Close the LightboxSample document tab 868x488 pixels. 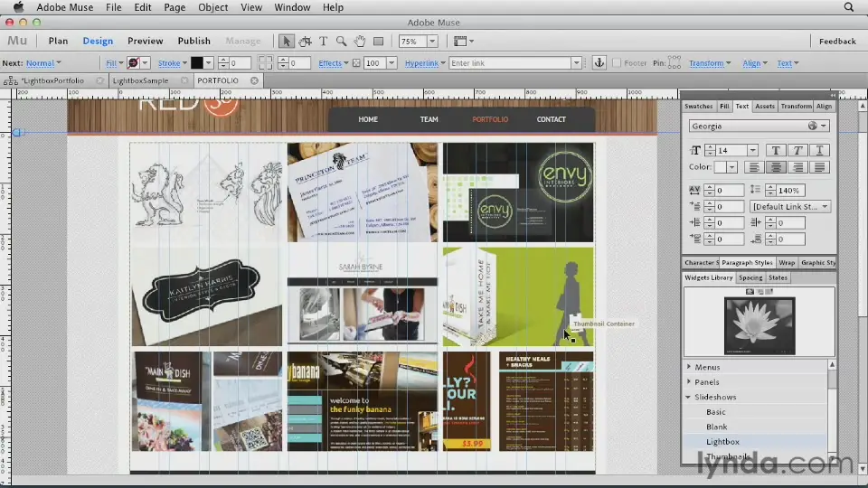[x=184, y=80]
